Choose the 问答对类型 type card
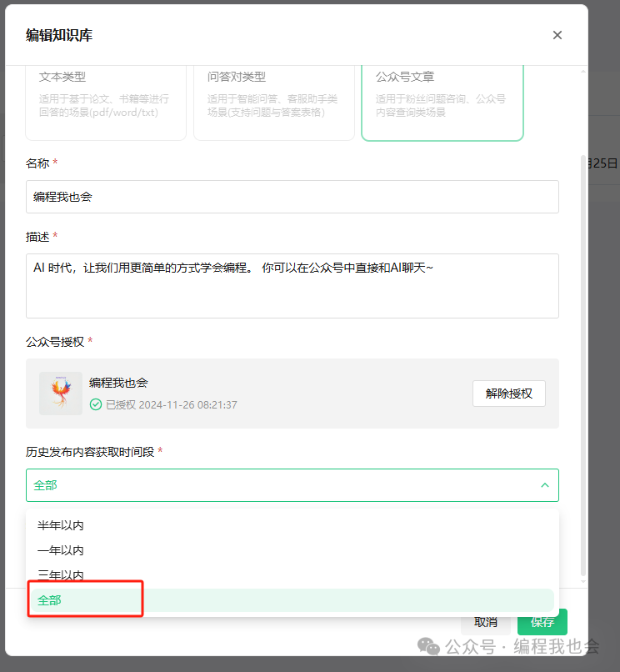Screen dimensions: 620x672 tap(274, 100)
